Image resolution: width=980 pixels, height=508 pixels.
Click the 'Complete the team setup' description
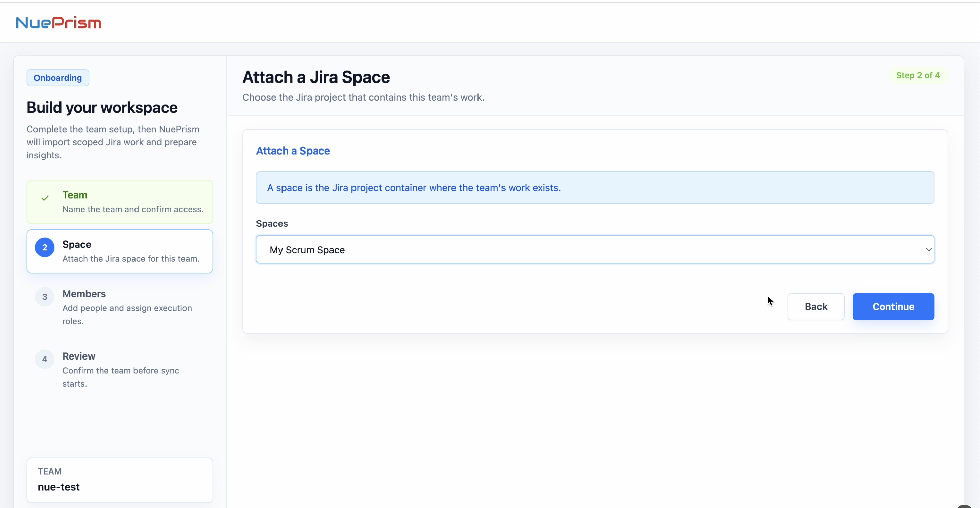click(x=113, y=142)
